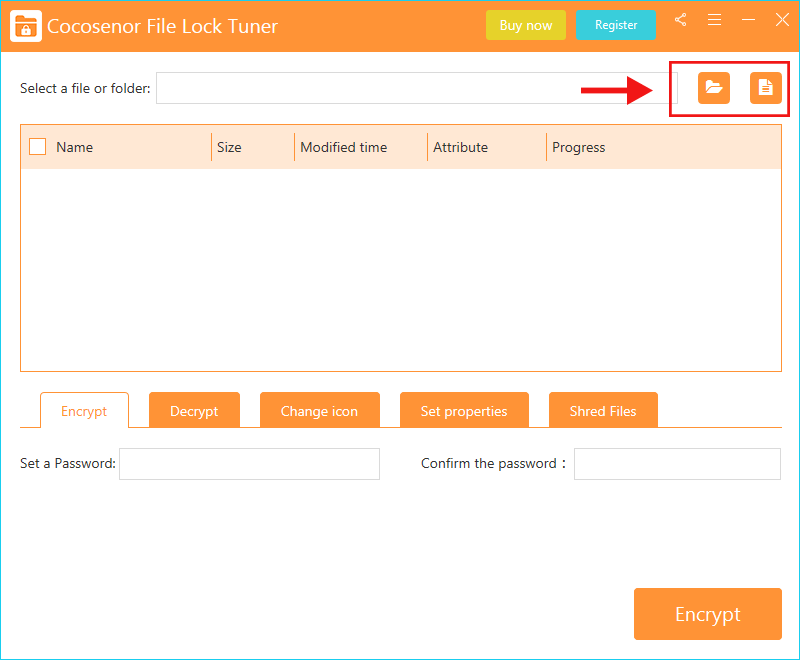The image size is (800, 660).
Task: Click the Size column header
Action: [x=229, y=147]
